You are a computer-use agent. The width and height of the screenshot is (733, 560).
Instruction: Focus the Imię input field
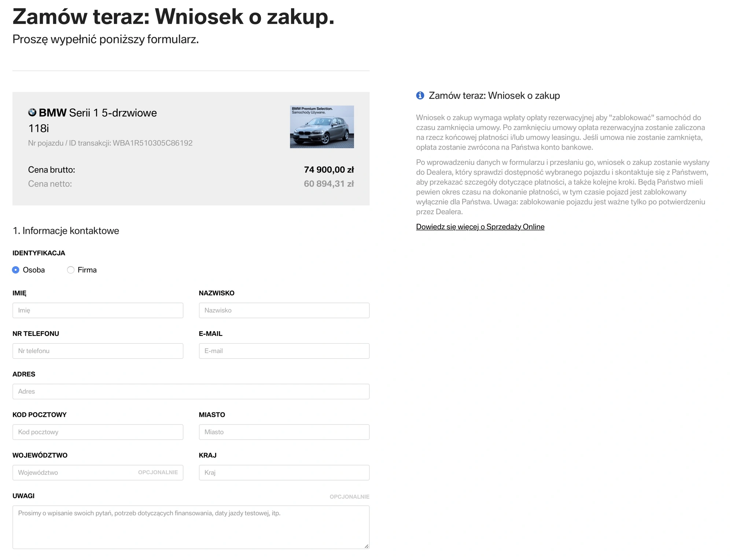click(x=98, y=310)
